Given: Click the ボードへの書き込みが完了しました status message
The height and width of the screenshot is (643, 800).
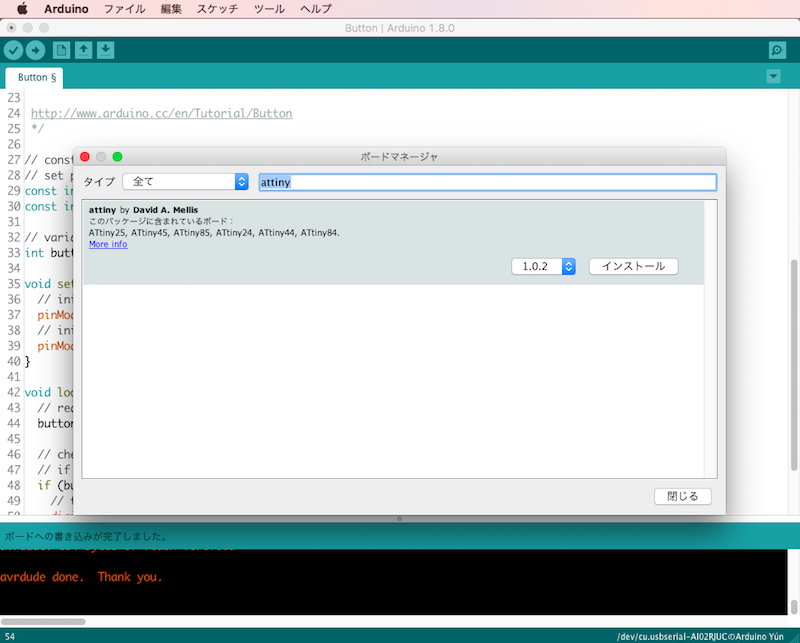Looking at the screenshot, I should (x=86, y=537).
